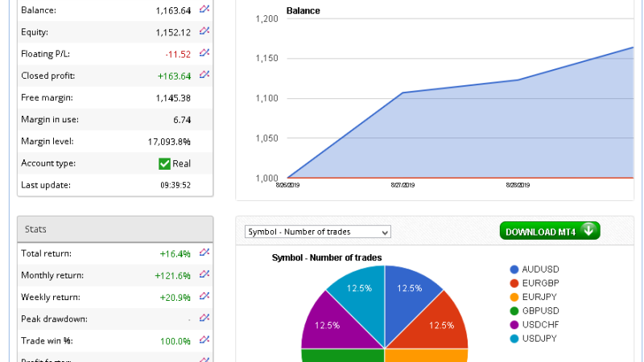Click the Weekly return chart icon
The width and height of the screenshot is (644, 362).
(x=204, y=296)
